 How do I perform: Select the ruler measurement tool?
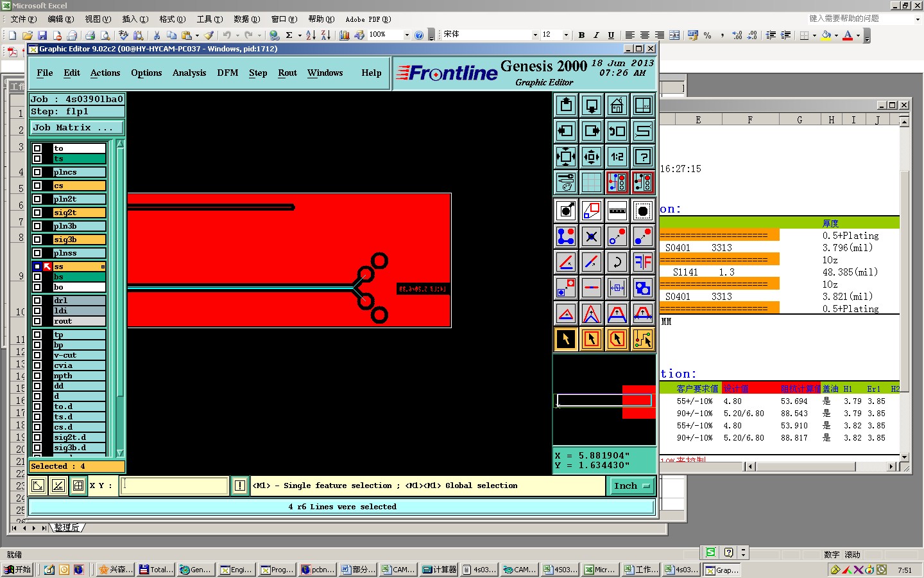617,211
